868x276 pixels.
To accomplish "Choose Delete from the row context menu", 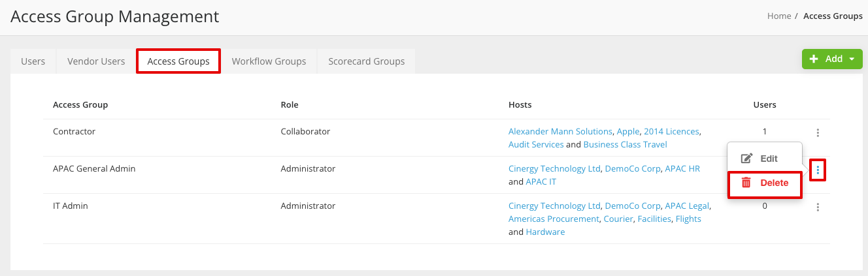I will click(765, 183).
